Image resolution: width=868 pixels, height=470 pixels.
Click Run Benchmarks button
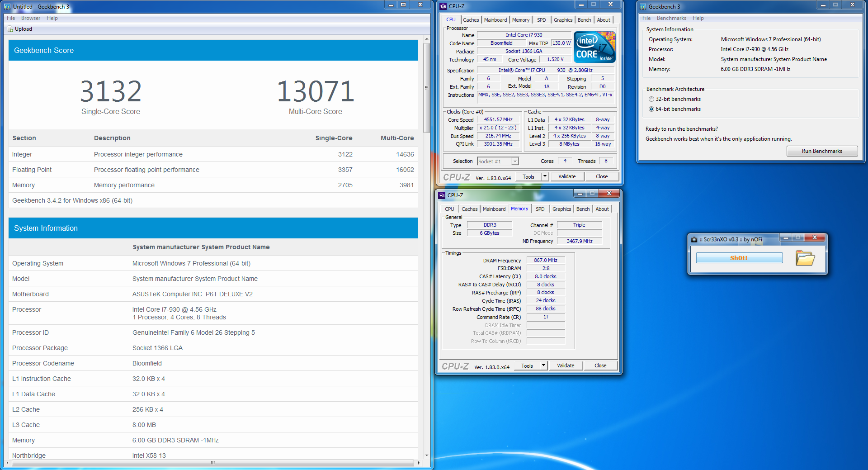point(822,151)
